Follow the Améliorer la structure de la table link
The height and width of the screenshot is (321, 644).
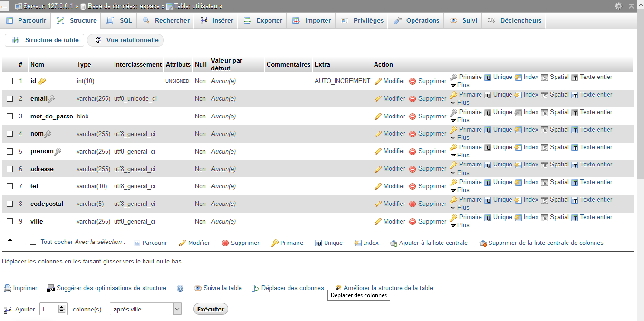[388, 288]
